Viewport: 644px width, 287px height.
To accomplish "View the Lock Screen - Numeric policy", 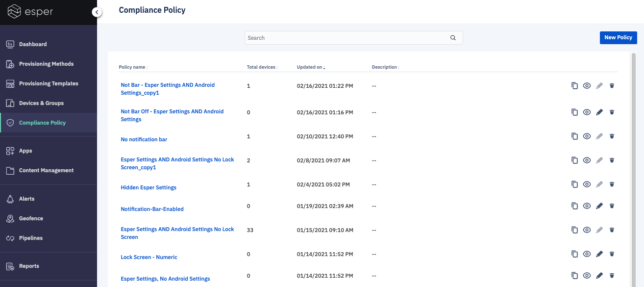I will tap(587, 254).
